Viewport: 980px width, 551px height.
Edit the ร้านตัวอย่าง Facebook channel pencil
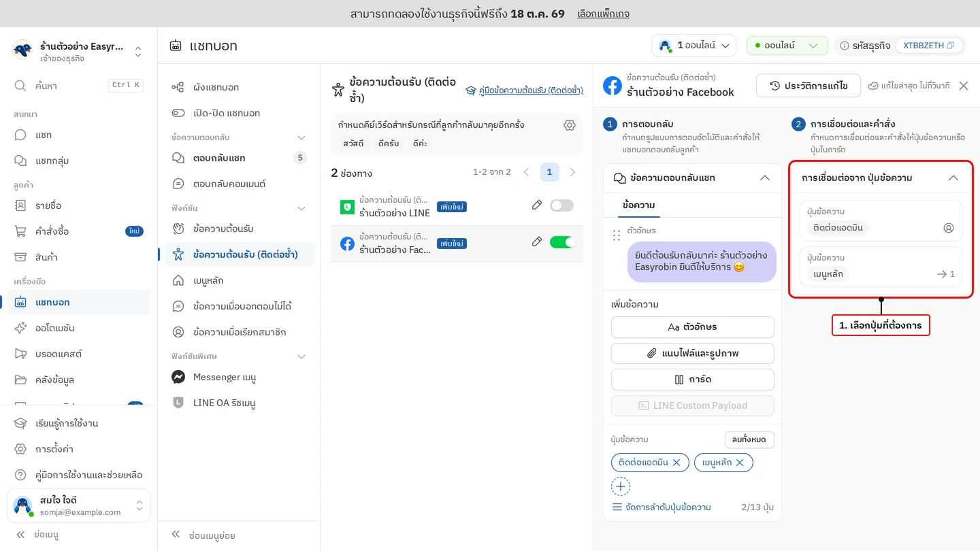[x=537, y=241]
